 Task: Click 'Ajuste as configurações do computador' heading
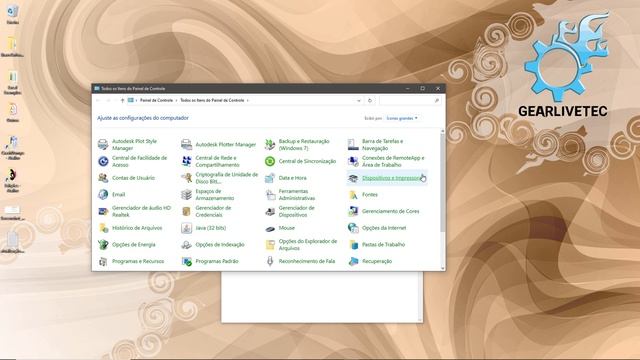click(143, 118)
